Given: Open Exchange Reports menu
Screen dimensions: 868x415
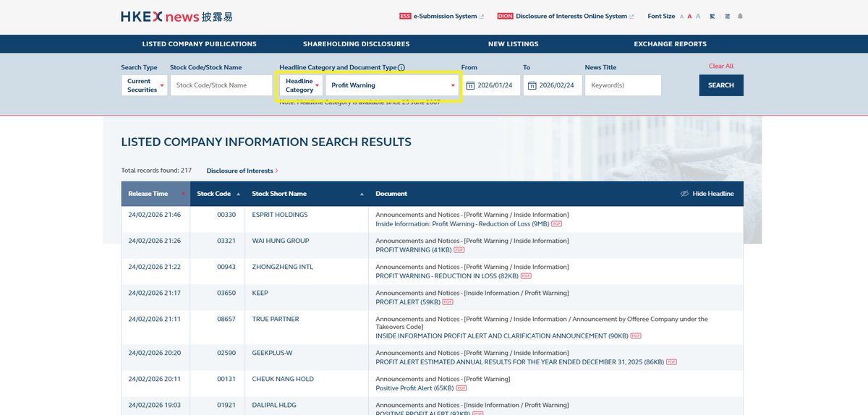Looking at the screenshot, I should pyautogui.click(x=671, y=44).
